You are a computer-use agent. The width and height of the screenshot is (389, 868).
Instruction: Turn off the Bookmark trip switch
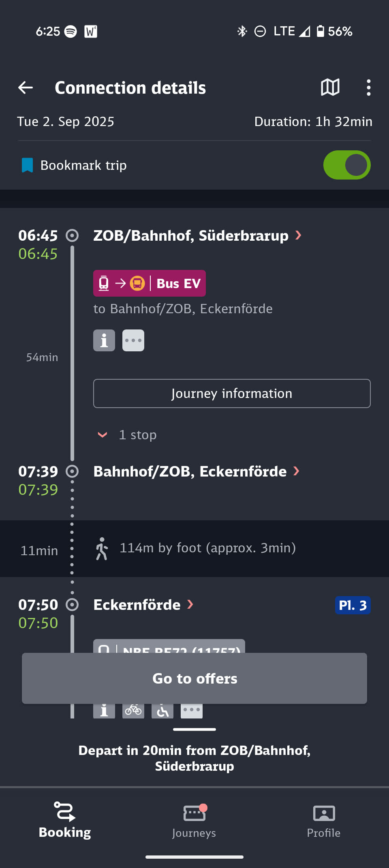(x=347, y=165)
